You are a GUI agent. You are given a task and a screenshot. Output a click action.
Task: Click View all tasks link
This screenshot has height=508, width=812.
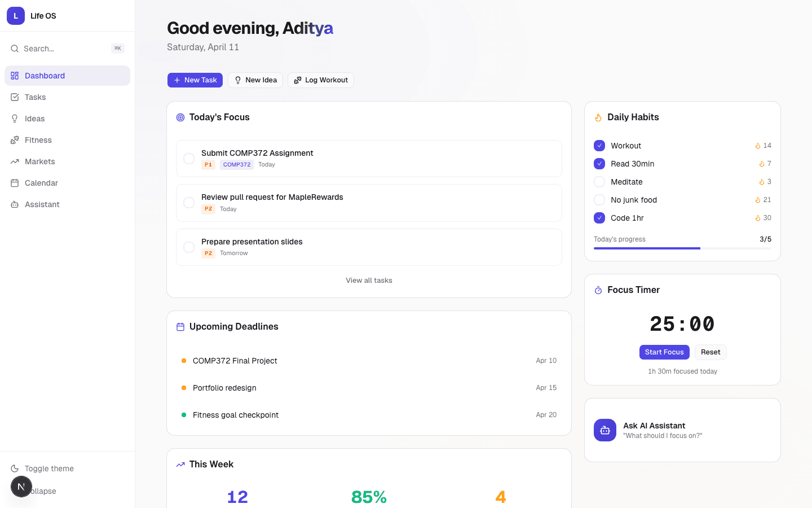pos(369,280)
